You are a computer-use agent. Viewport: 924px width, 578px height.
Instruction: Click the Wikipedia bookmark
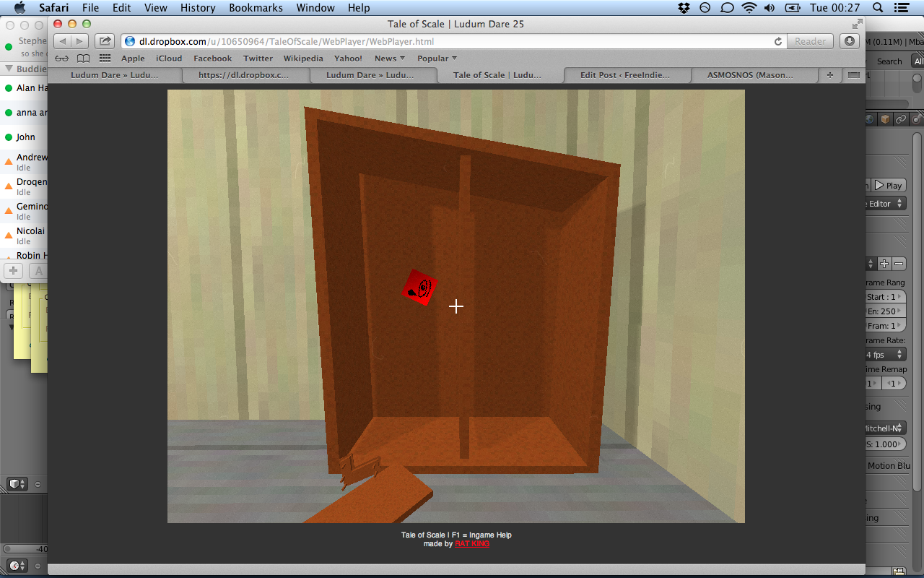click(x=303, y=59)
